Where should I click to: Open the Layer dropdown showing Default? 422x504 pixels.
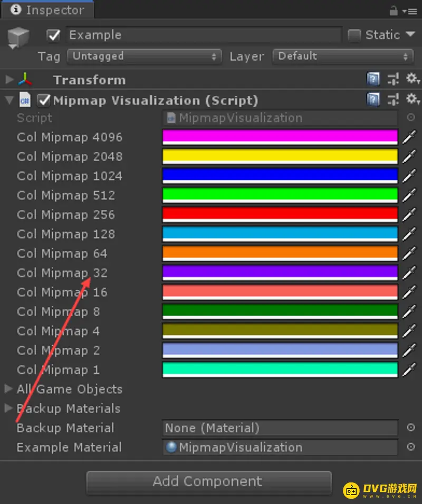tap(342, 56)
